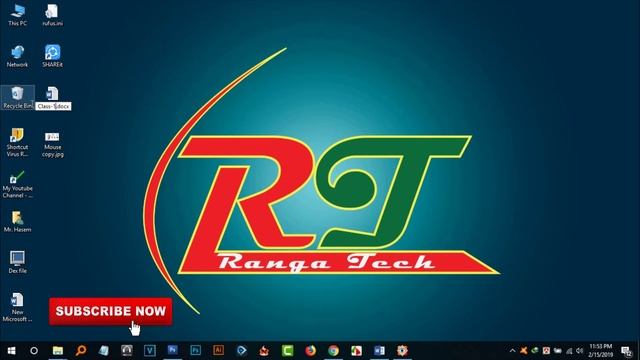The height and width of the screenshot is (360, 640).
Task: Click the battery tray icon
Action: (x=558, y=351)
